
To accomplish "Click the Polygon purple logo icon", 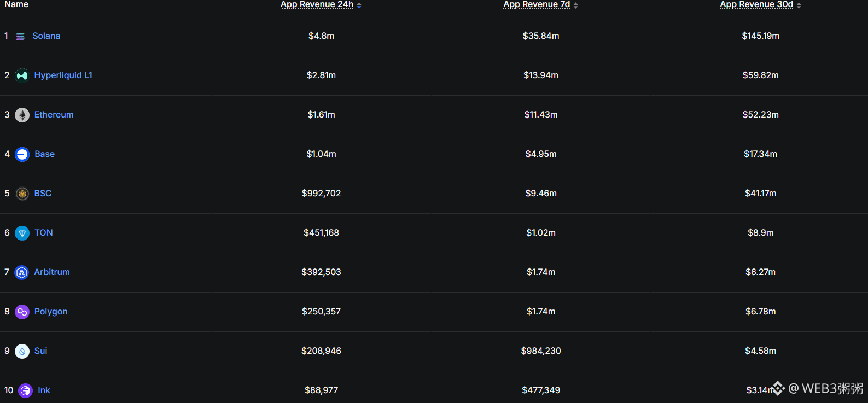I will (x=22, y=312).
